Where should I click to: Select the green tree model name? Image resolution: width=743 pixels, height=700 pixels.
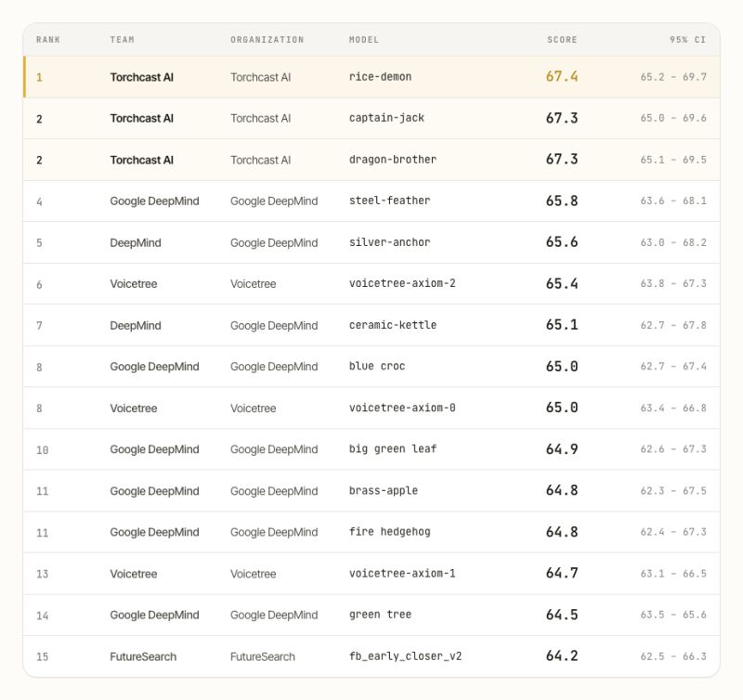click(x=380, y=615)
